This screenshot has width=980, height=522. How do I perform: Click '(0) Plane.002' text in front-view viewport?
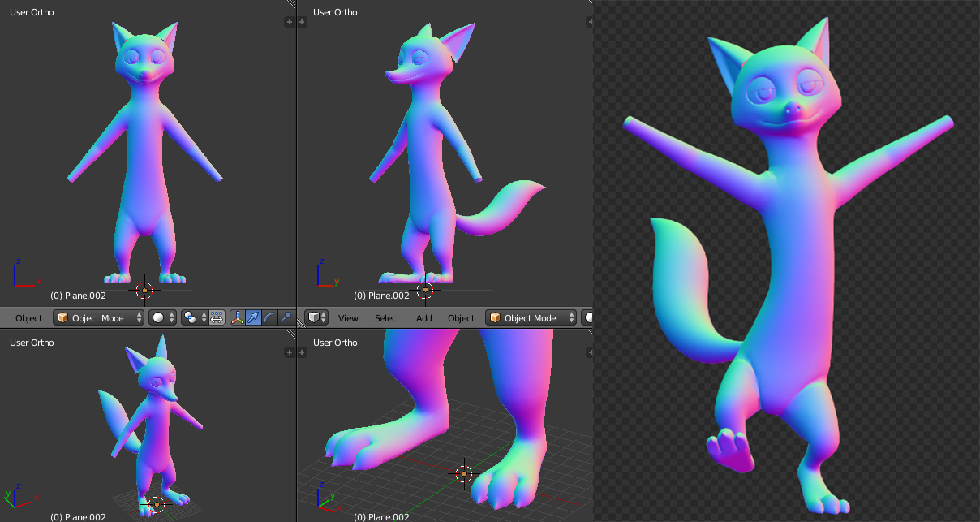coord(78,296)
